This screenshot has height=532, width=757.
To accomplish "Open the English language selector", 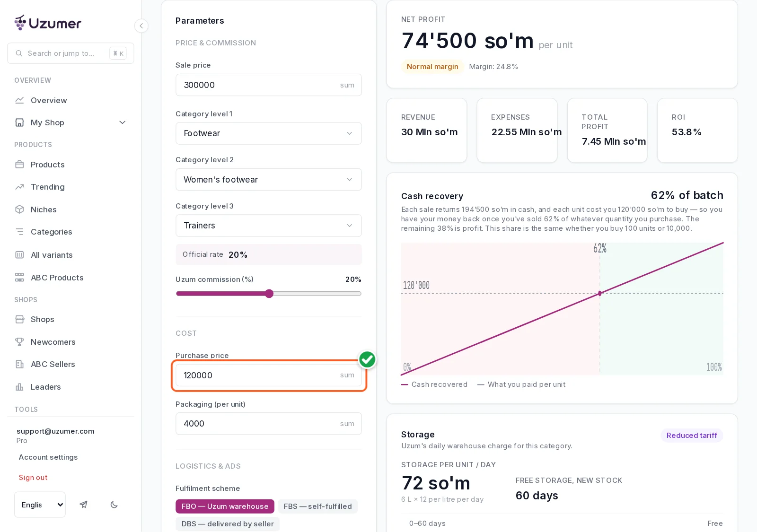I will [x=40, y=505].
